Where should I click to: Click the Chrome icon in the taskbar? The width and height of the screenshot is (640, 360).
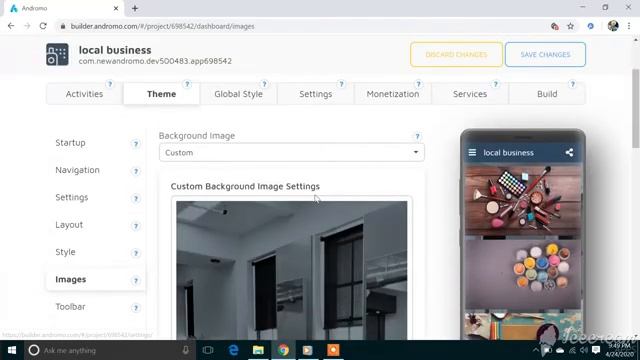283,350
